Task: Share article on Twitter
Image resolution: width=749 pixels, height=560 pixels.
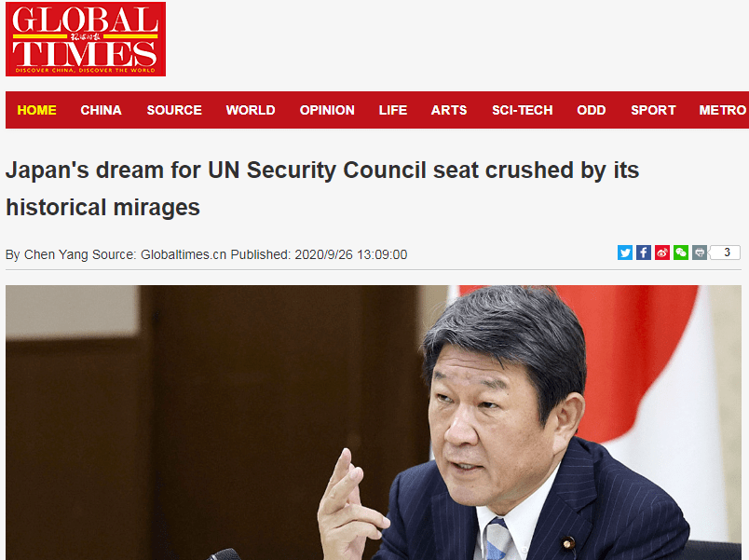Action: pos(625,253)
